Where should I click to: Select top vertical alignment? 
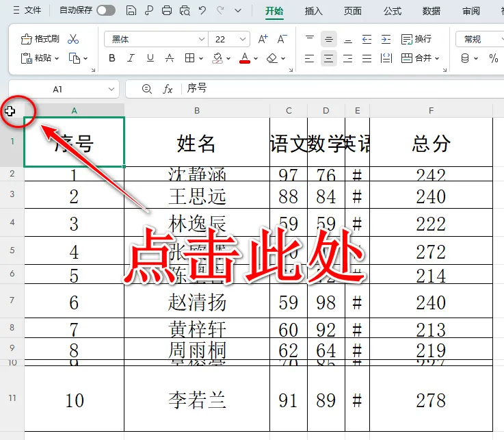[x=310, y=39]
